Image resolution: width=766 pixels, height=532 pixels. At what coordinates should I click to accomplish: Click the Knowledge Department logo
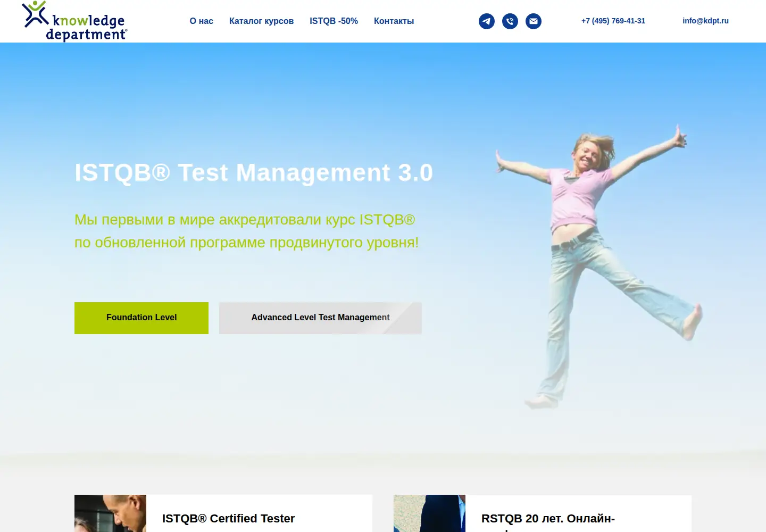74,21
